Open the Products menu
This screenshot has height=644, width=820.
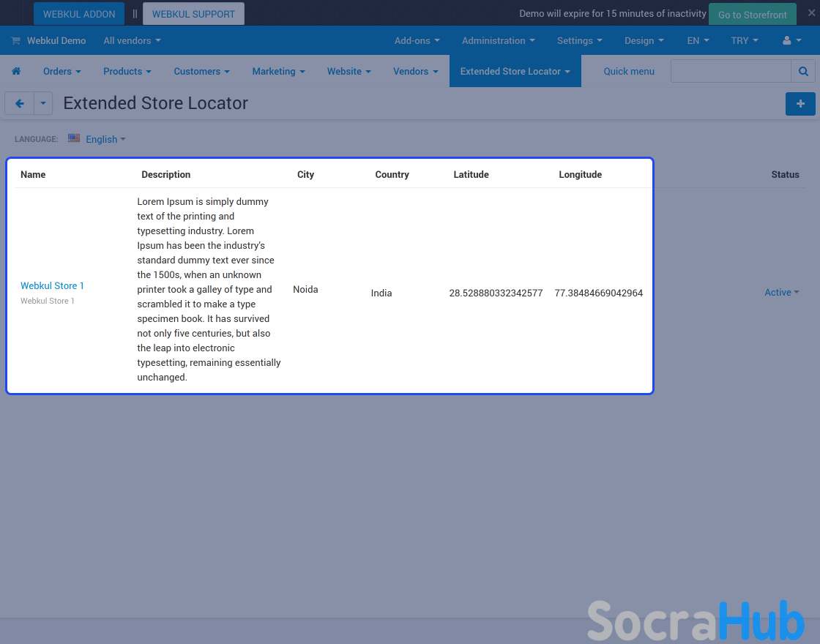[x=127, y=71]
